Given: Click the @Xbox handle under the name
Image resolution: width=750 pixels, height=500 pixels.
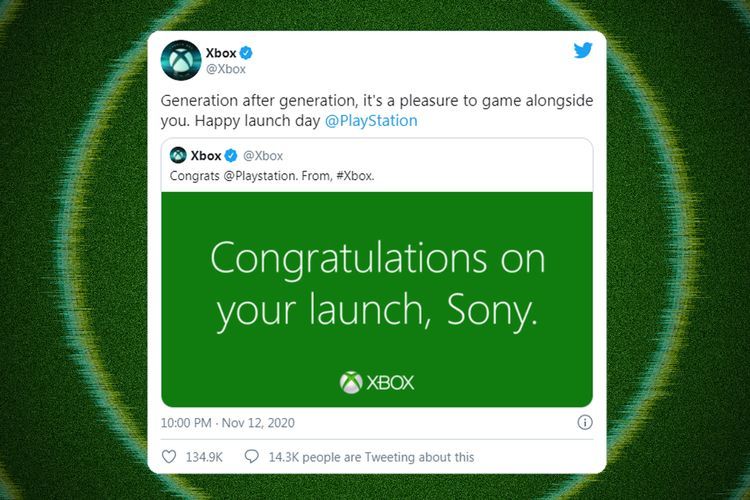Looking at the screenshot, I should coord(225,69).
